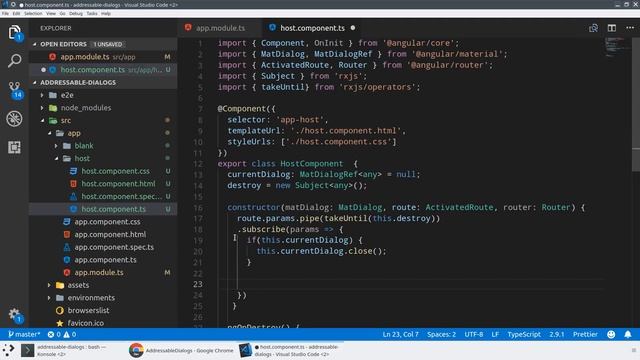Open the Debug menu
The image size is (640, 360).
tap(76, 13)
